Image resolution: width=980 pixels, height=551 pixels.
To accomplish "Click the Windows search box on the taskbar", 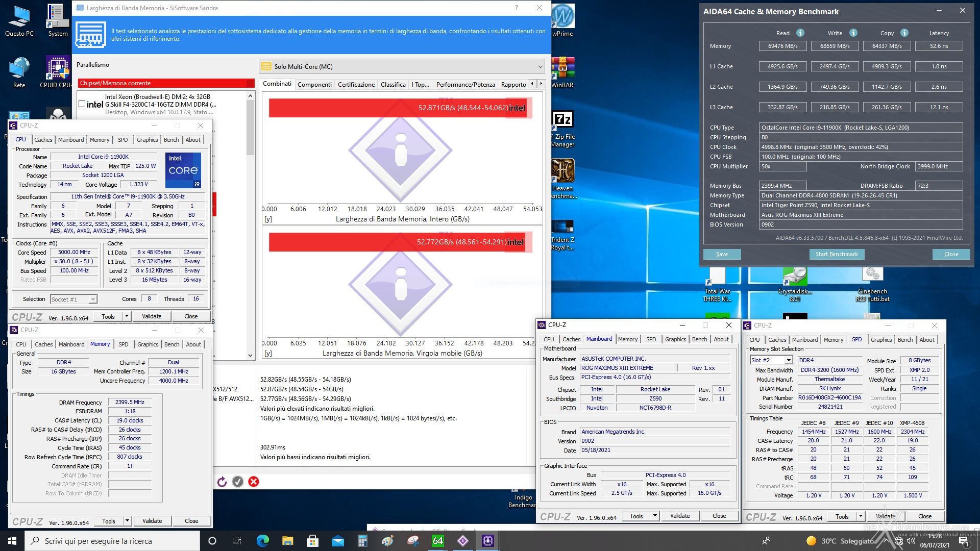I will [x=111, y=541].
